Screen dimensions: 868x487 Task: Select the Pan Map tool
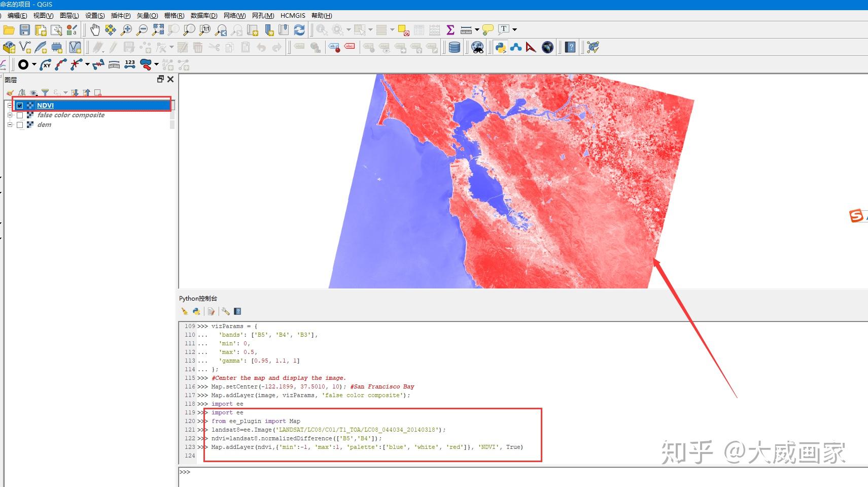[95, 29]
